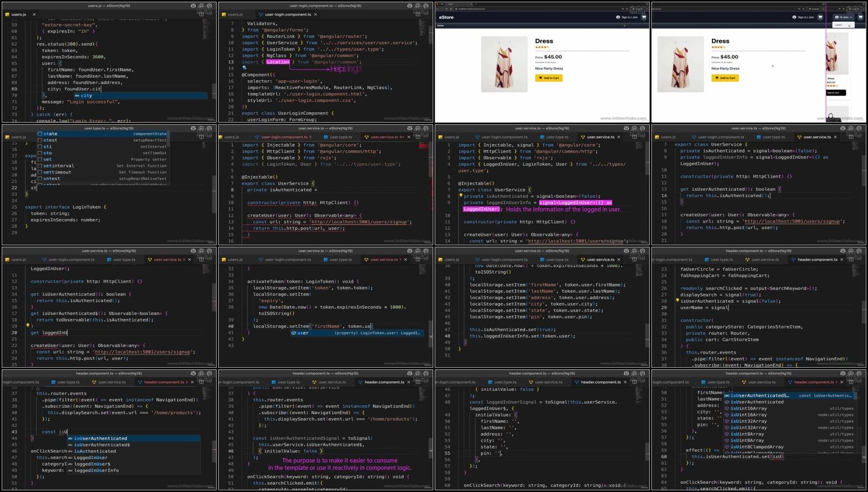Click the snippet icon beside the state suggestion

coord(40,134)
